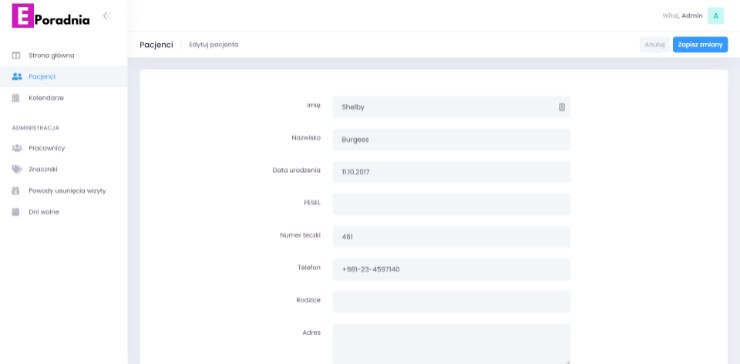740x364 pixels.
Task: Click the Edytuj pacjenta breadcrumb
Action: tap(214, 44)
